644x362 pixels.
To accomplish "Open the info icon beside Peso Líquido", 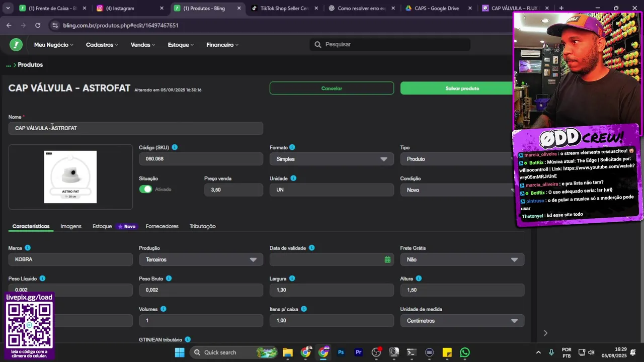I will point(42,279).
